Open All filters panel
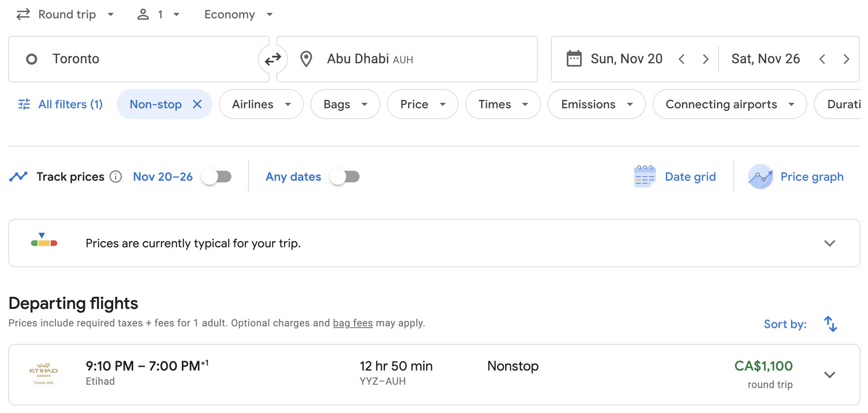This screenshot has width=868, height=413. (x=61, y=104)
